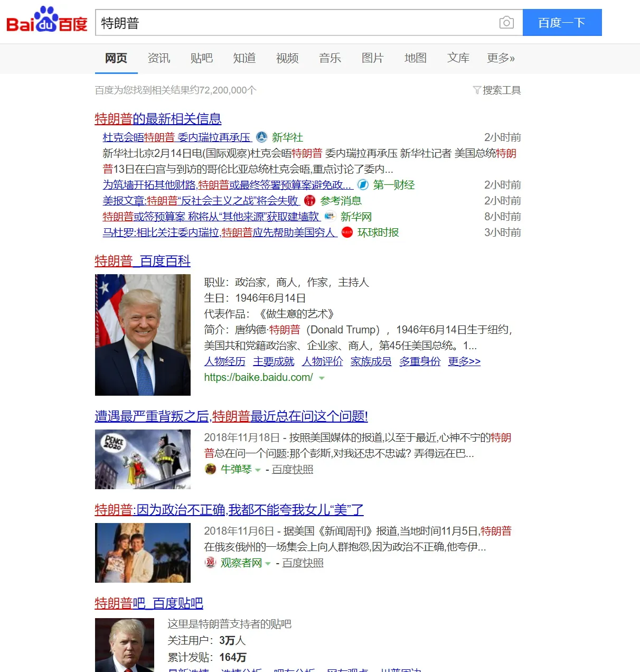The image size is (640, 672).
Task: Click the 观察者网 source name
Action: 241,563
